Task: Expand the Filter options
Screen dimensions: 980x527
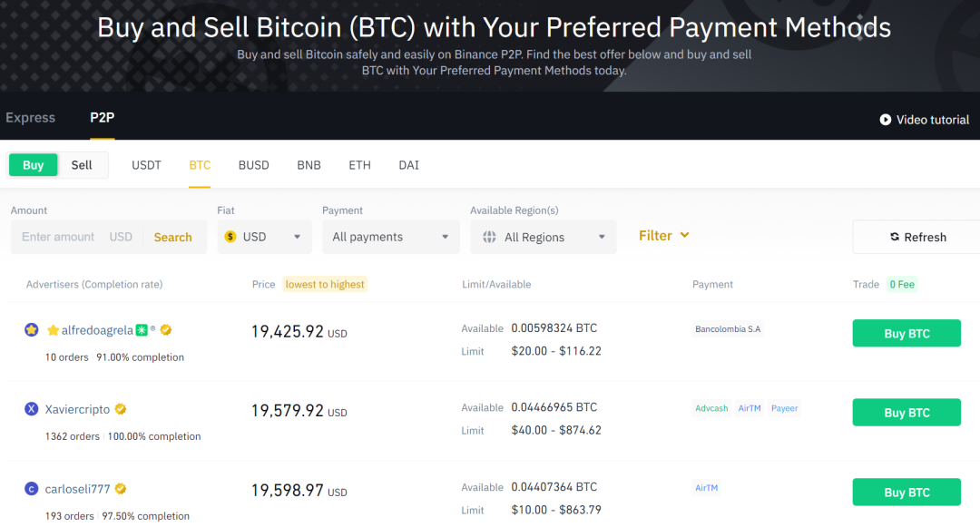Action: click(x=664, y=236)
